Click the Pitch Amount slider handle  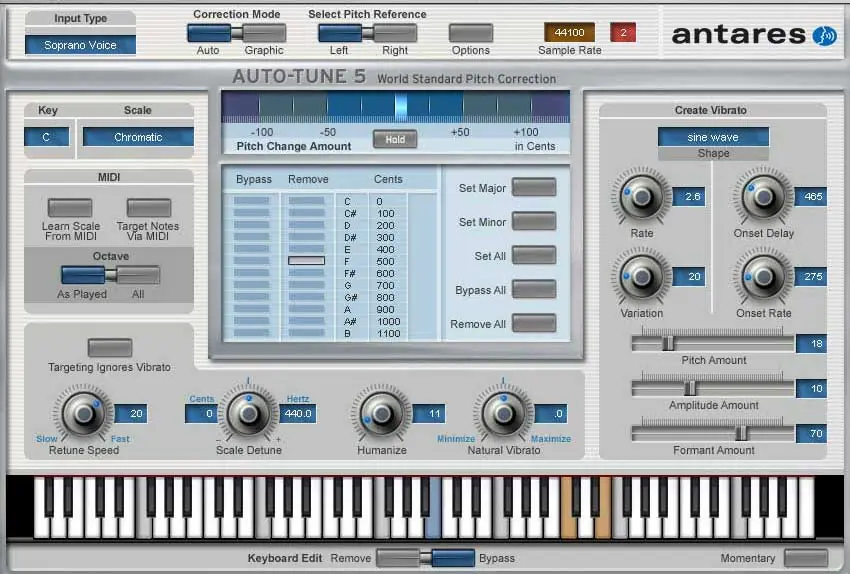(x=668, y=343)
